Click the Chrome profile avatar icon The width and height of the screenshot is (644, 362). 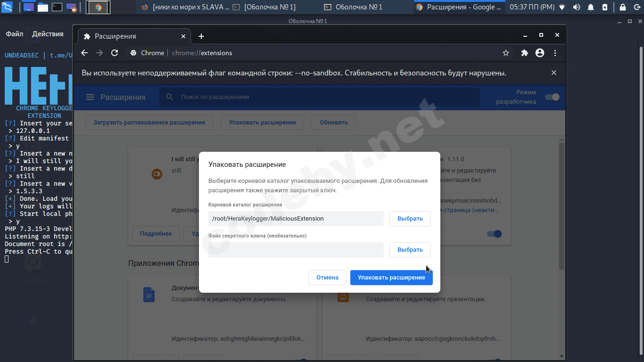pos(539,53)
